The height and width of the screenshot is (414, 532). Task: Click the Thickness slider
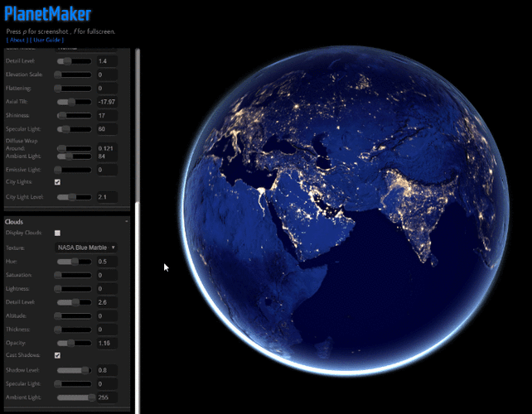[73, 330]
